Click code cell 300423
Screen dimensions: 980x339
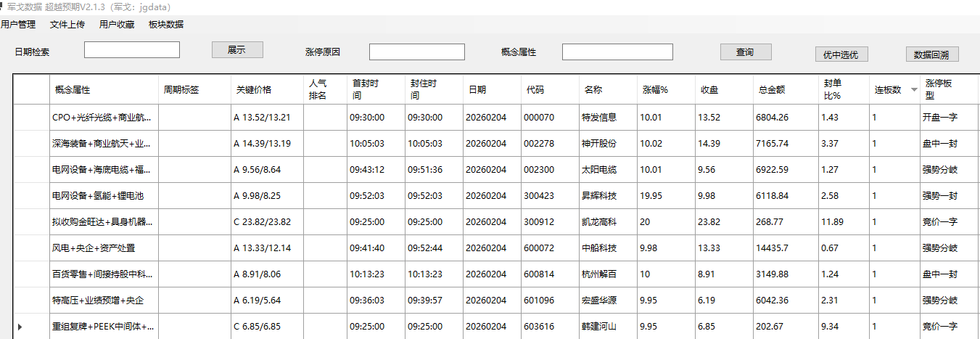(550, 196)
